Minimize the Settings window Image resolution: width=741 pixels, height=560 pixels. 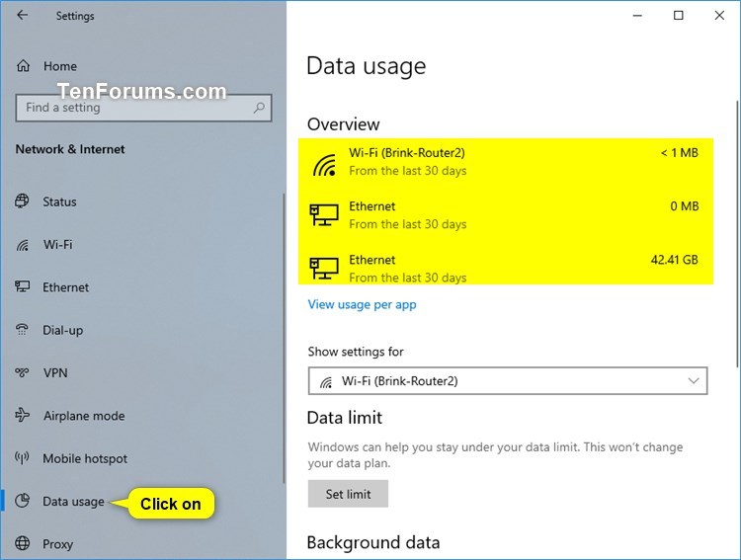click(637, 16)
